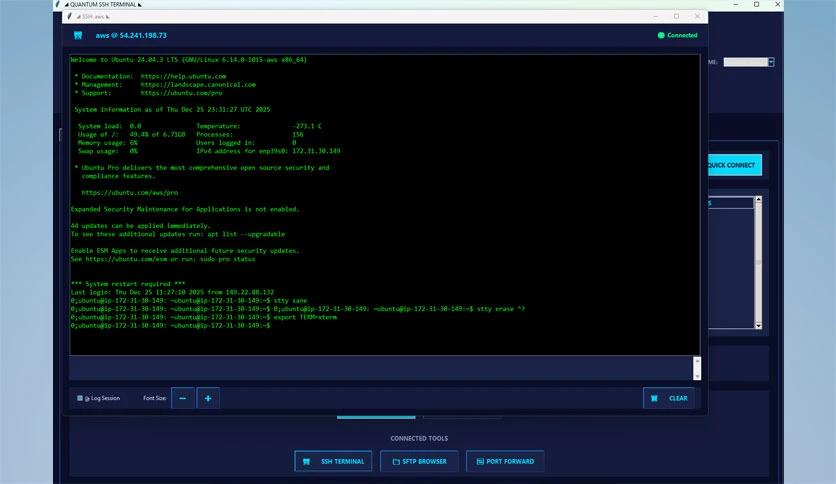Click the https://ubuntu.com/aws/pro text line
The height and width of the screenshot is (484, 836).
pyautogui.click(x=130, y=192)
